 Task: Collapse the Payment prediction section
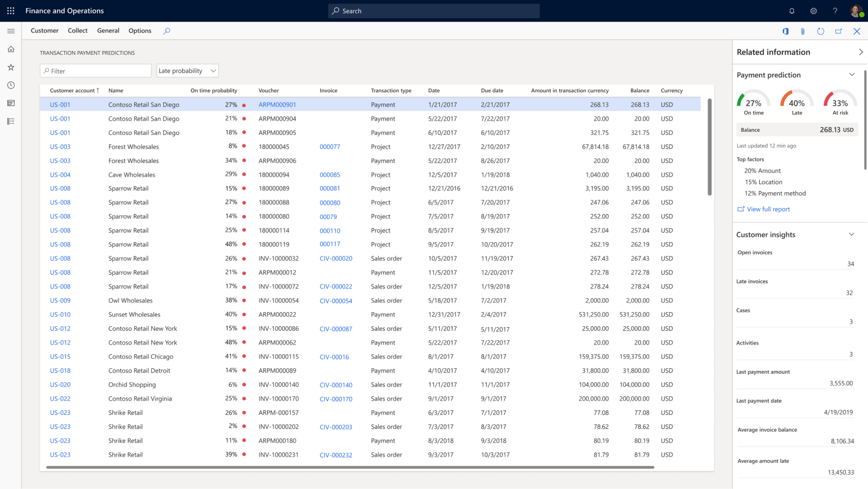[852, 75]
